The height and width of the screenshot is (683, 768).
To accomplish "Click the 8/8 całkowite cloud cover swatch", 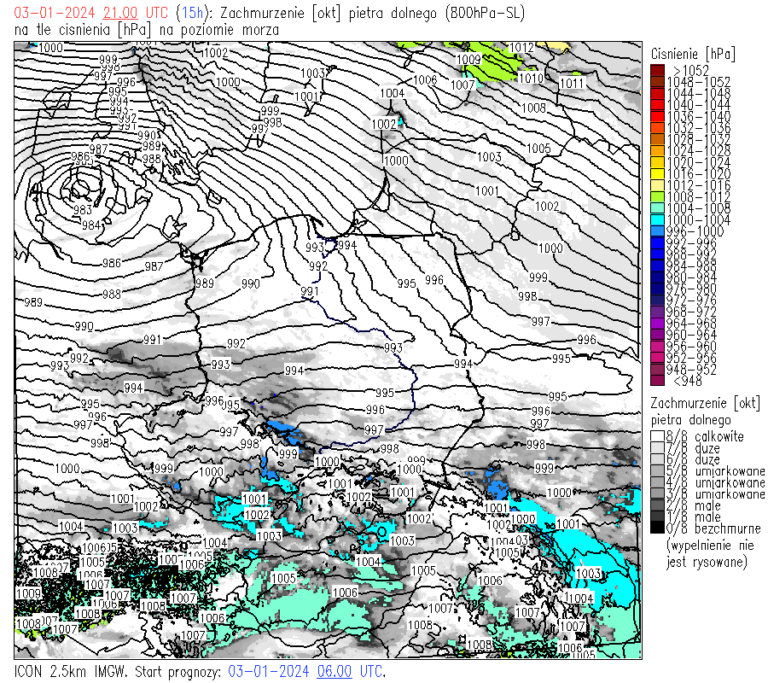I will pyautogui.click(x=656, y=437).
